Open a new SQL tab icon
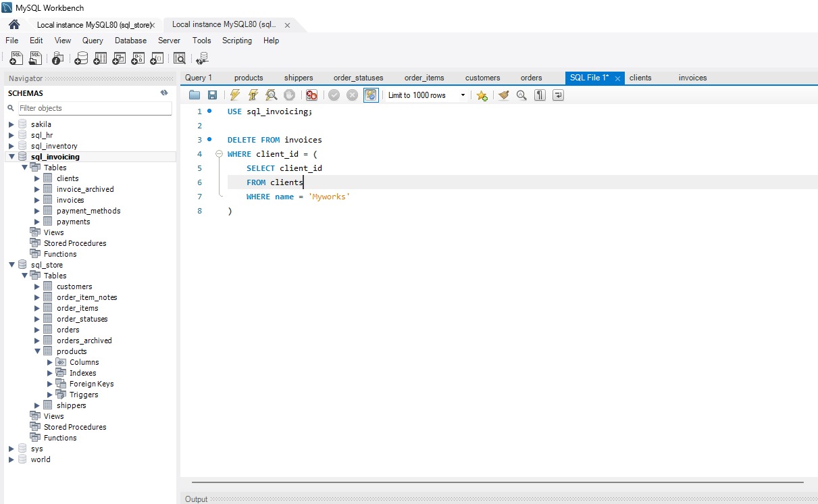Image resolution: width=818 pixels, height=504 pixels. (x=16, y=59)
